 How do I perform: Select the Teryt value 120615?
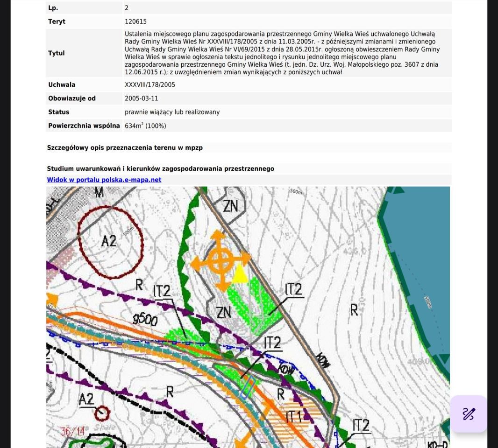[135, 21]
